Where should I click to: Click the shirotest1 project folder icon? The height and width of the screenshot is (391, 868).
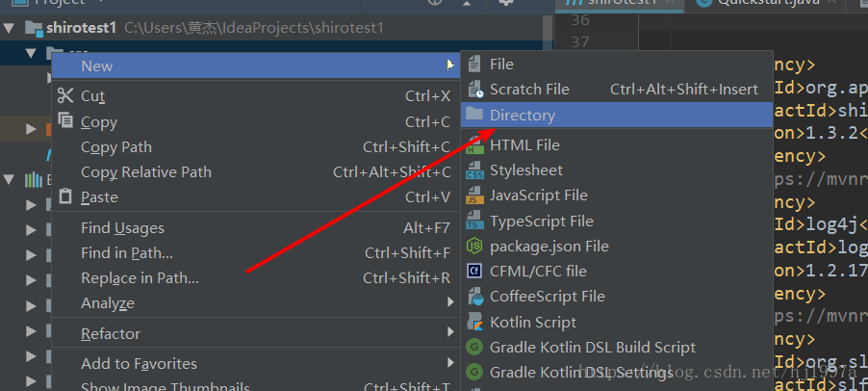35,28
